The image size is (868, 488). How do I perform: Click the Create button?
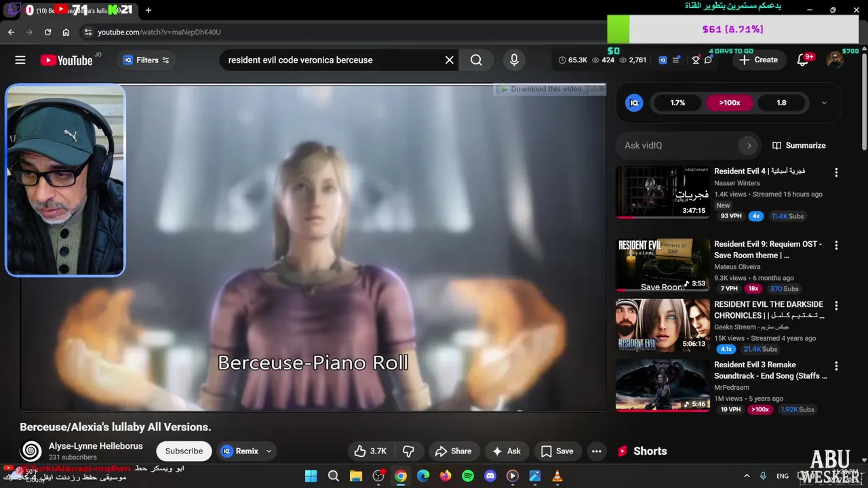click(x=759, y=60)
